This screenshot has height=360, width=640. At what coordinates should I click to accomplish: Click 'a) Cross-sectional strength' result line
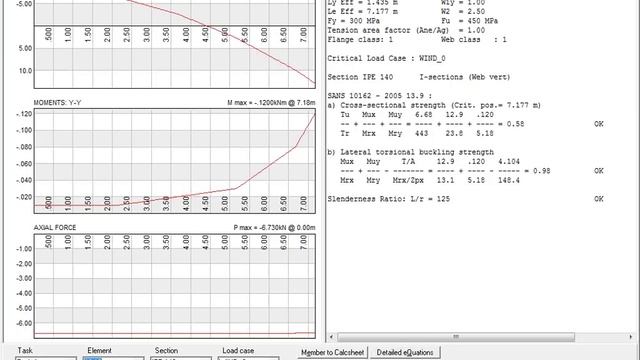pos(434,105)
